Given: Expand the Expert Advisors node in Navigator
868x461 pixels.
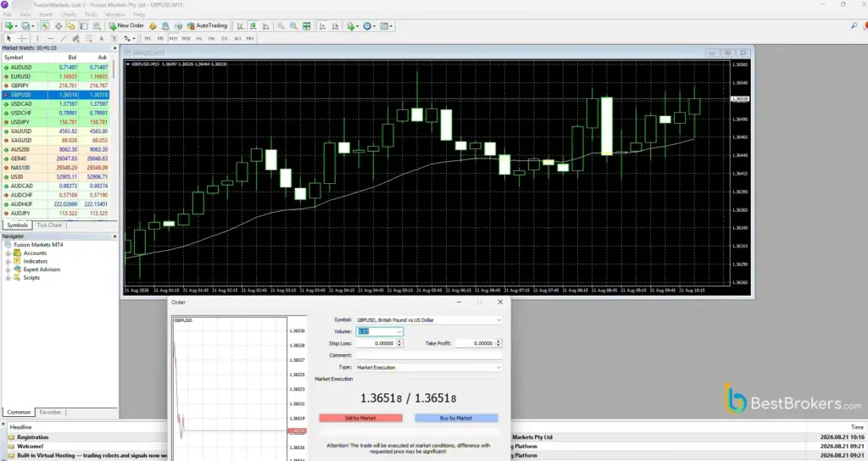Looking at the screenshot, I should [8, 269].
